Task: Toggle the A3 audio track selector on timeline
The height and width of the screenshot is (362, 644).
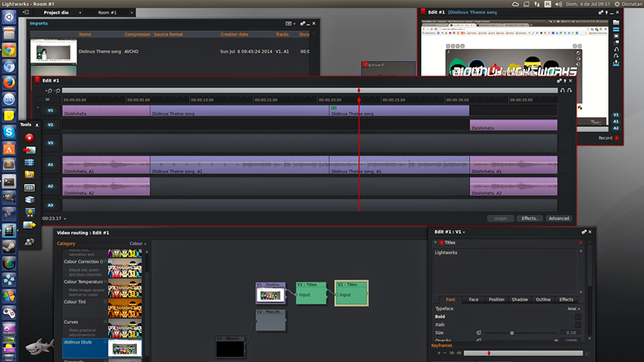Action: pyautogui.click(x=50, y=205)
